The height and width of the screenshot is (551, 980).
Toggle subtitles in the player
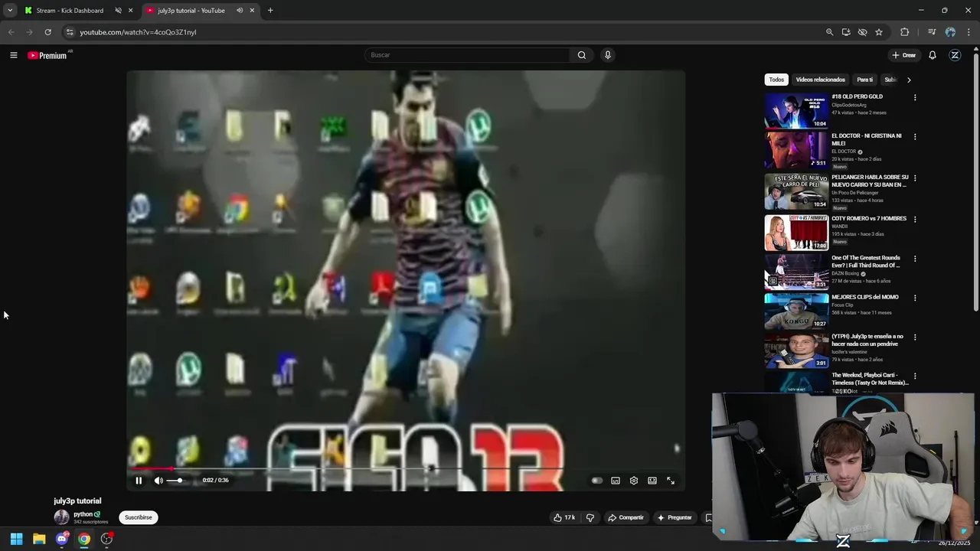[x=616, y=481]
